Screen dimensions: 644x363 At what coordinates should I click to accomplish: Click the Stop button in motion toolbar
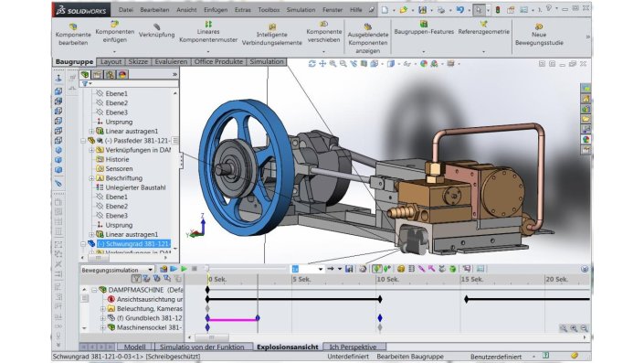(x=195, y=269)
